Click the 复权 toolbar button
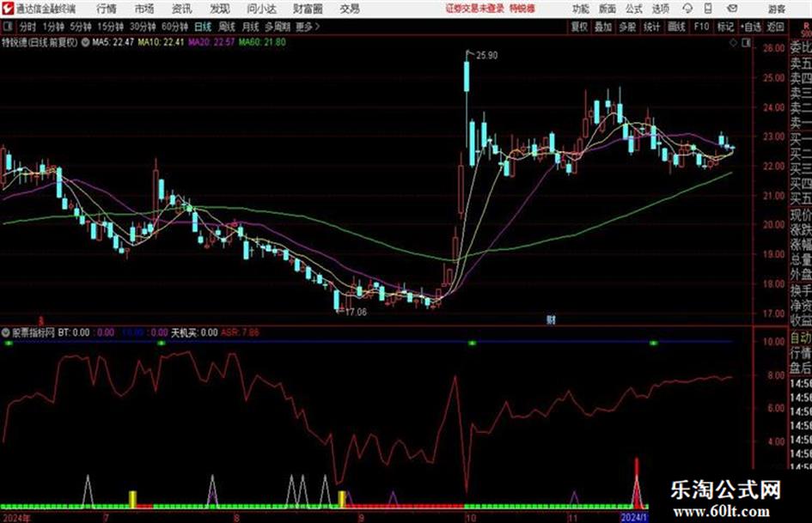 [x=579, y=27]
